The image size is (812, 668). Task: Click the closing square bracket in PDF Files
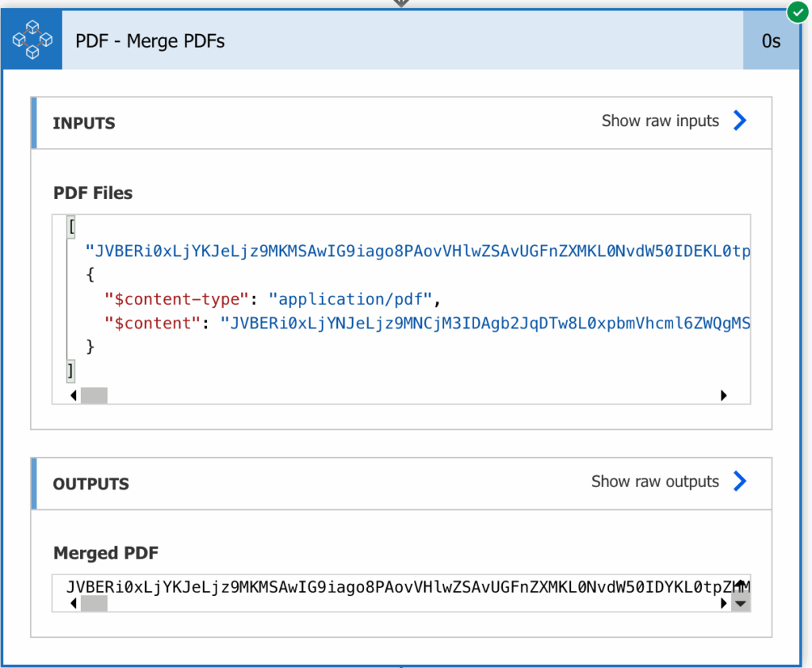point(71,371)
